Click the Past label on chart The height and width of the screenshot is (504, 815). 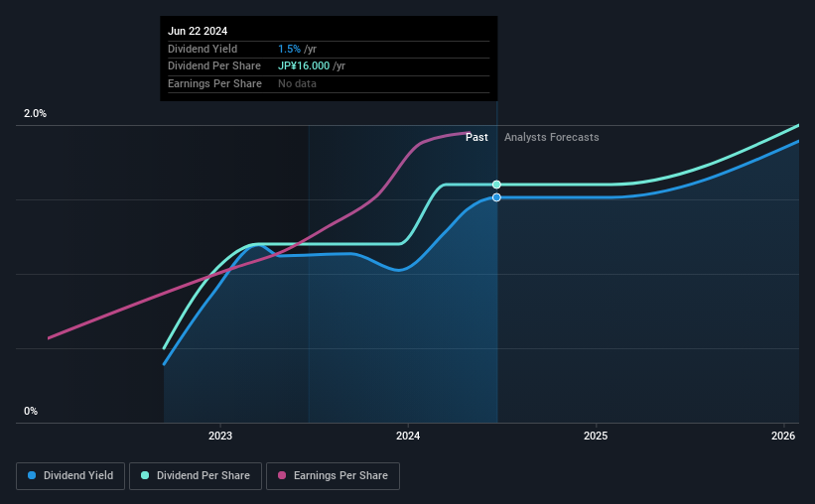click(476, 137)
